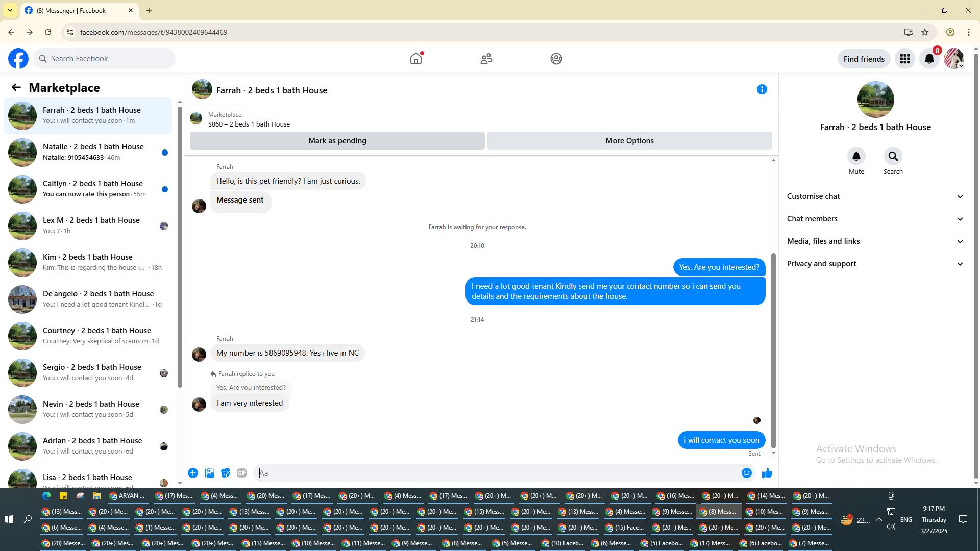
Task: Open Windows taskbar search
Action: (28, 519)
